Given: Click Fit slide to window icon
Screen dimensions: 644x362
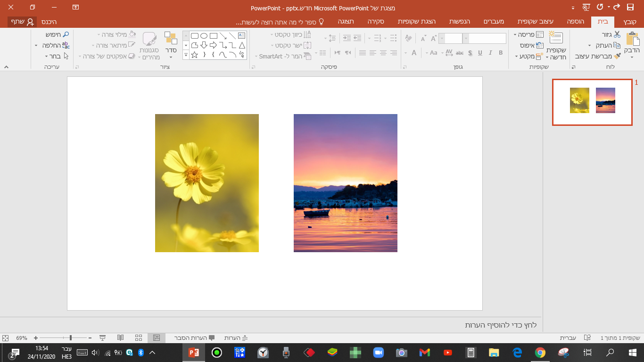Looking at the screenshot, I should [6, 338].
